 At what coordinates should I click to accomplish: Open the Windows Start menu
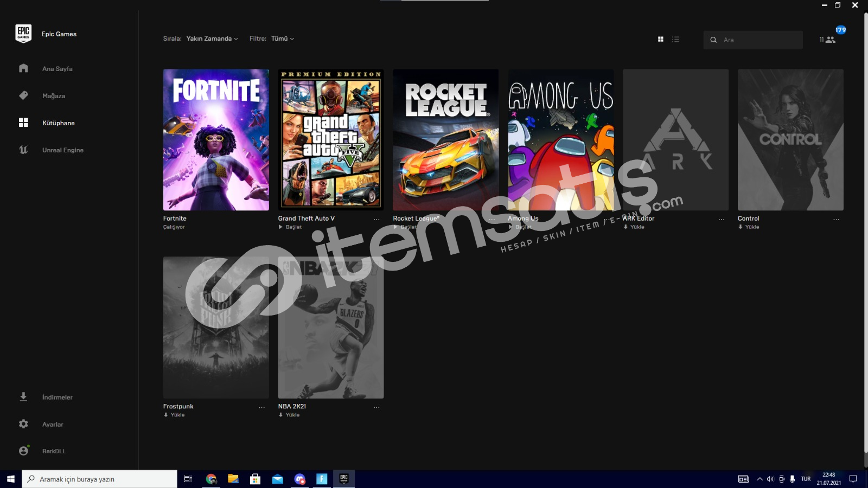click(11, 479)
